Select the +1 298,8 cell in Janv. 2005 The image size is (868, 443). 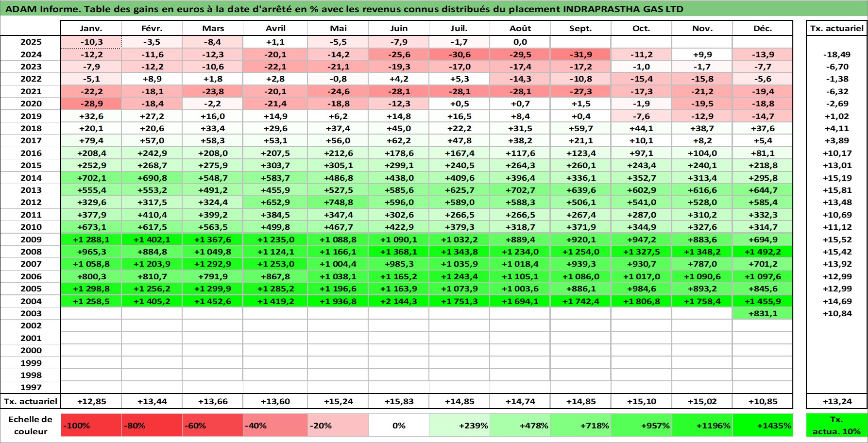(x=91, y=289)
